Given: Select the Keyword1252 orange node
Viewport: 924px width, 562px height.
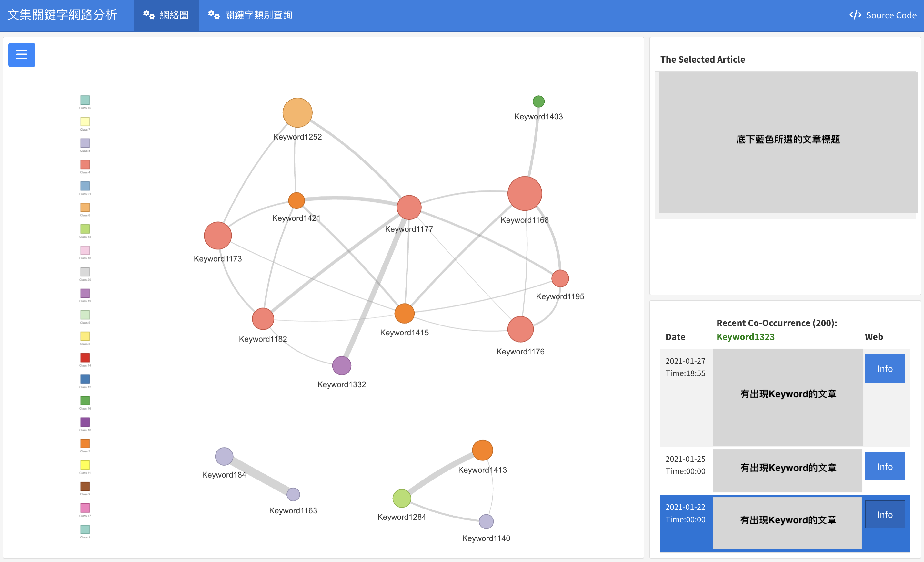Looking at the screenshot, I should pos(297,112).
